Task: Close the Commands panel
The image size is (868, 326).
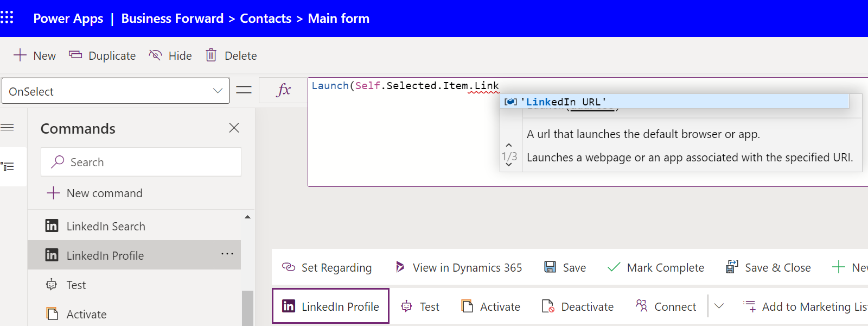Action: pyautogui.click(x=234, y=128)
